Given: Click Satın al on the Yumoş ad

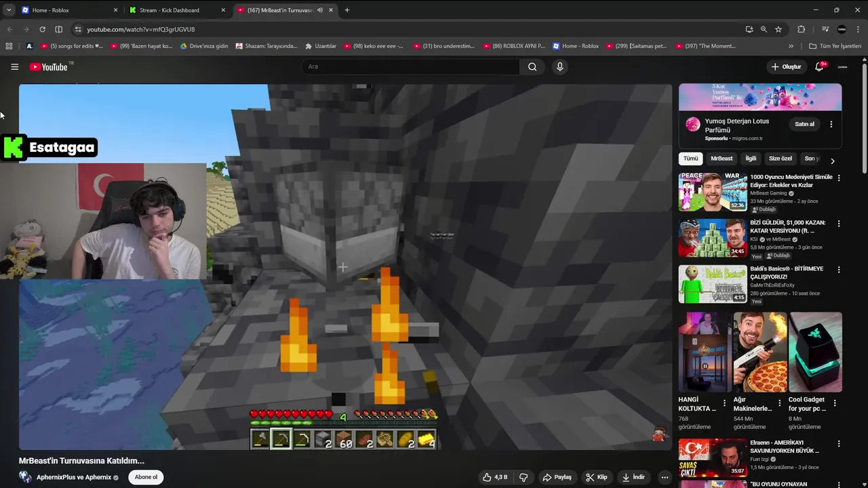Looking at the screenshot, I should click(804, 124).
